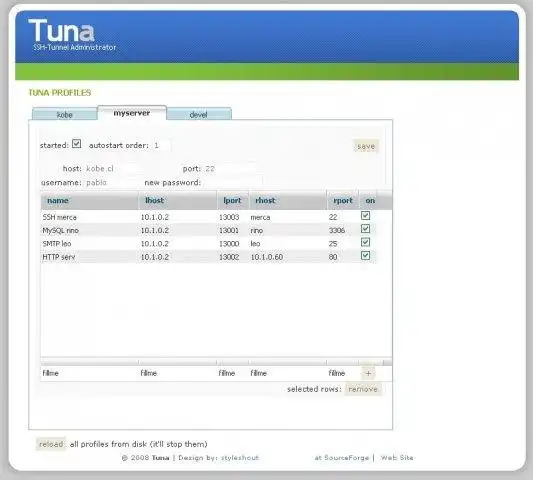Click lport value 13001
This screenshot has width=533, height=480.
229,230
